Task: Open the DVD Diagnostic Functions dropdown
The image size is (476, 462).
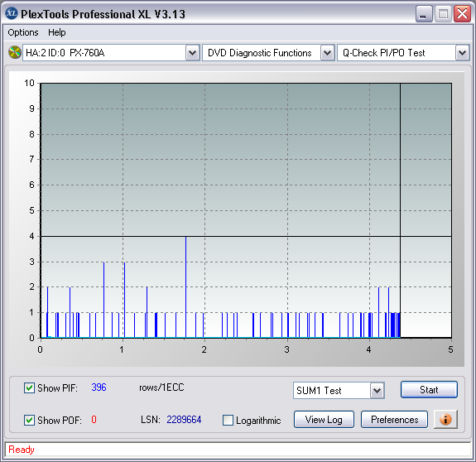Action: tap(327, 53)
